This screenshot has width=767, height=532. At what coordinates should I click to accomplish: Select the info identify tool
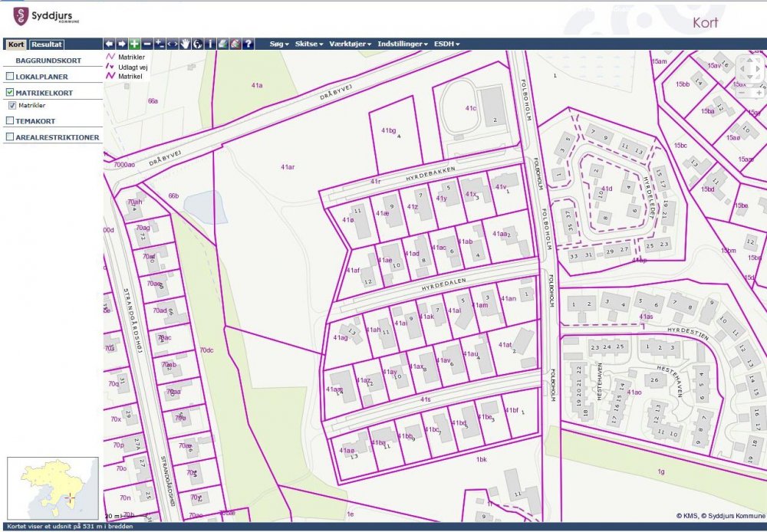click(210, 44)
